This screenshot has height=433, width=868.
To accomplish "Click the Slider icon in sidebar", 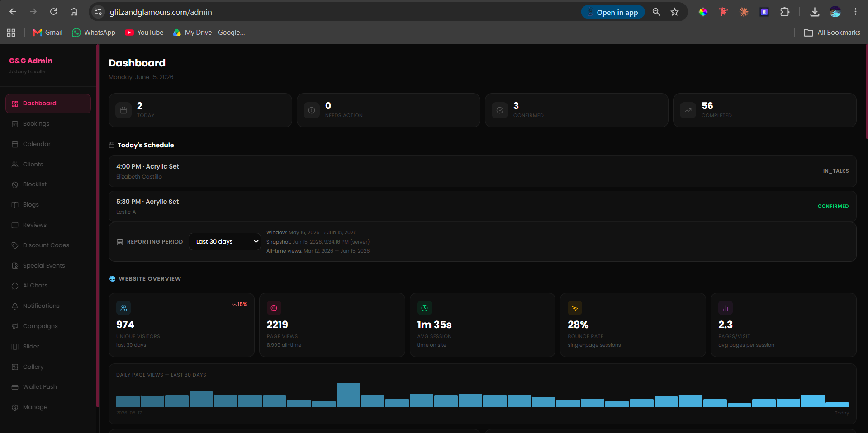I will point(15,347).
